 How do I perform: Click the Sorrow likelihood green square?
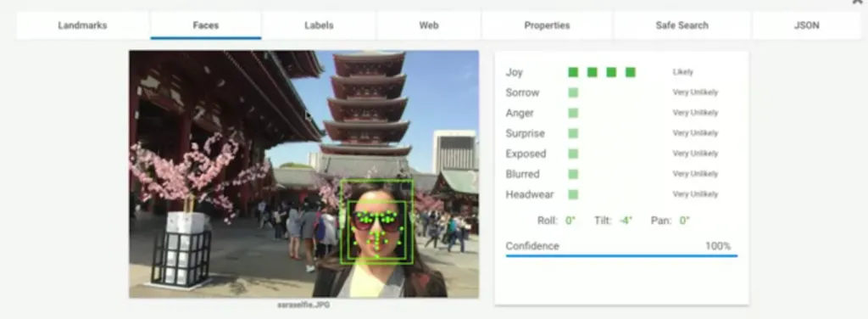(x=573, y=92)
